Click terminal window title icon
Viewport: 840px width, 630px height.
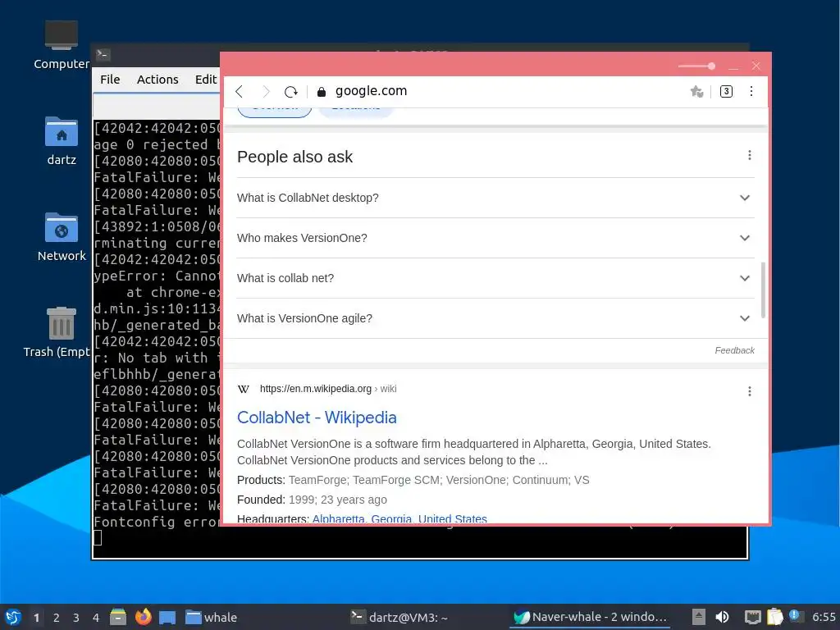click(x=103, y=54)
